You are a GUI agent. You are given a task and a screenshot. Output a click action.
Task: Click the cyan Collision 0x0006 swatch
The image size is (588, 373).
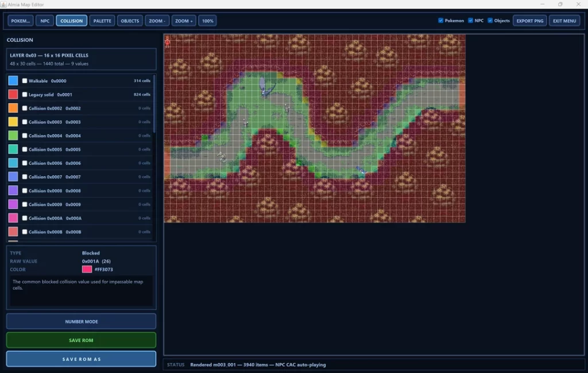[13, 163]
